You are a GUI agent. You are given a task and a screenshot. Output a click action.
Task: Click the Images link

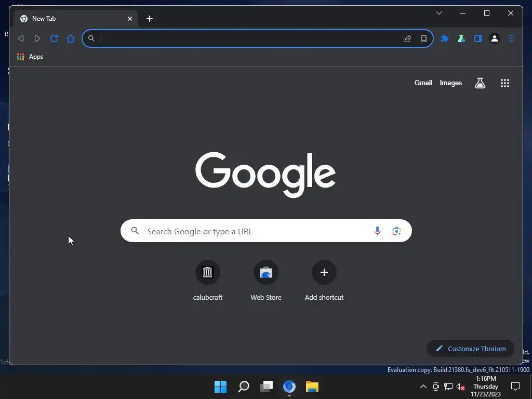click(x=450, y=83)
